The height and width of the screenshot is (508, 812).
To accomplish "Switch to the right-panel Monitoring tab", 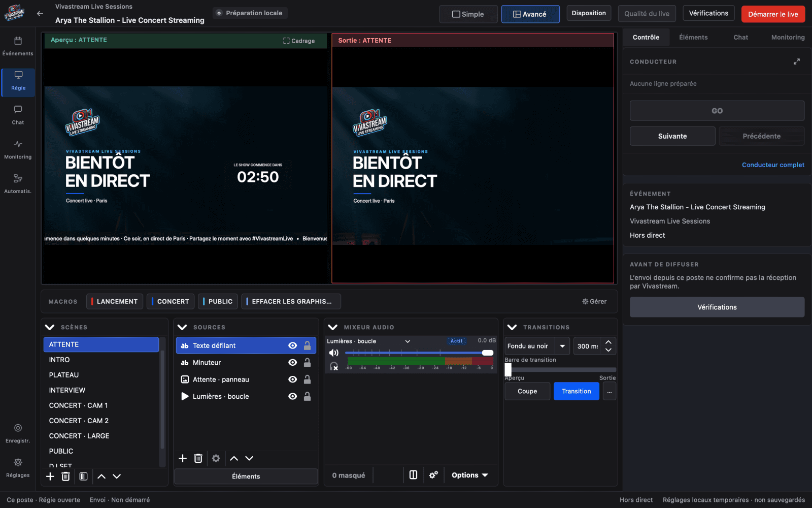I will point(788,37).
